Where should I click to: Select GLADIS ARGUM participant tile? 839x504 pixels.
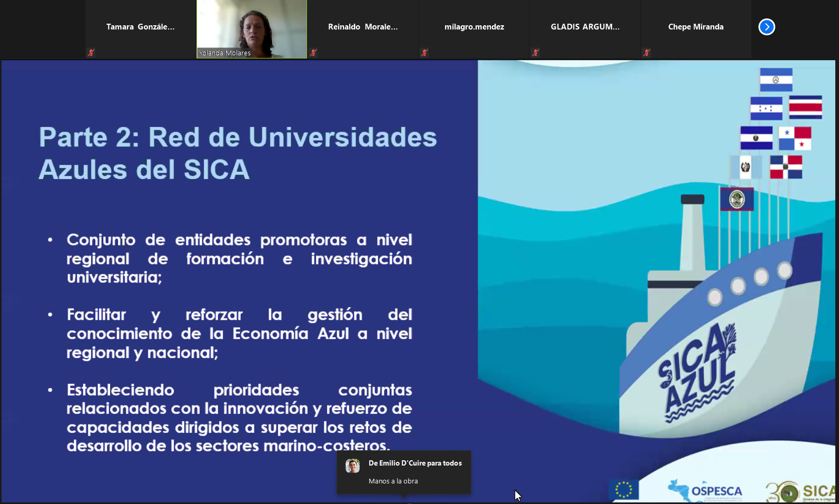coord(585,29)
